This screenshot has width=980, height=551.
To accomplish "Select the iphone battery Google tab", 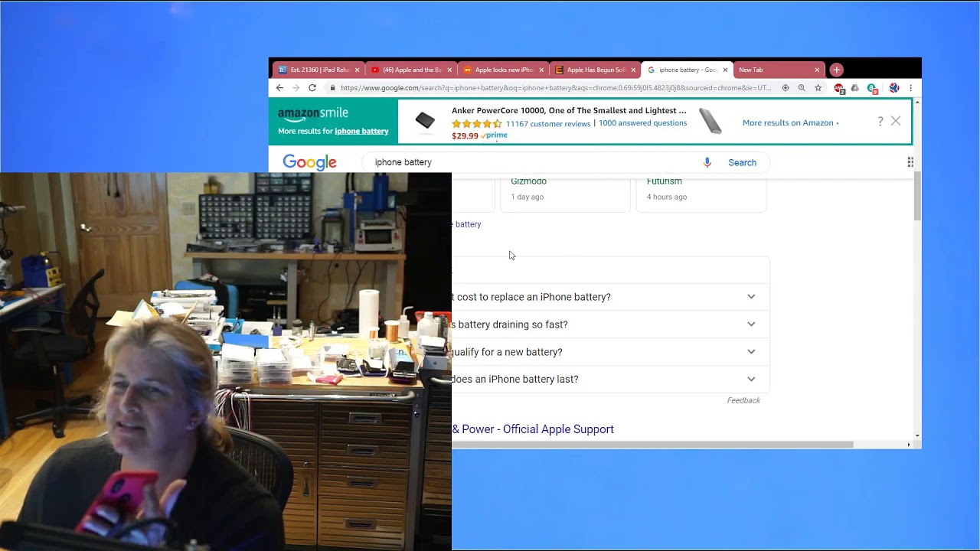I will [686, 70].
